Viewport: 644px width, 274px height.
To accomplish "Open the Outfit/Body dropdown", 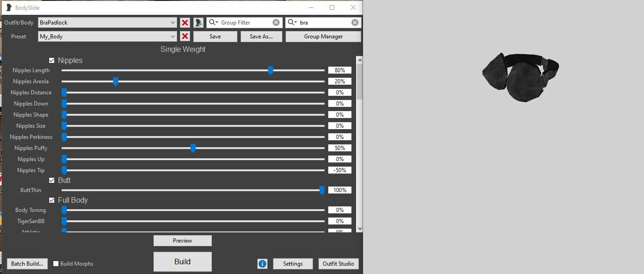I will (107, 22).
